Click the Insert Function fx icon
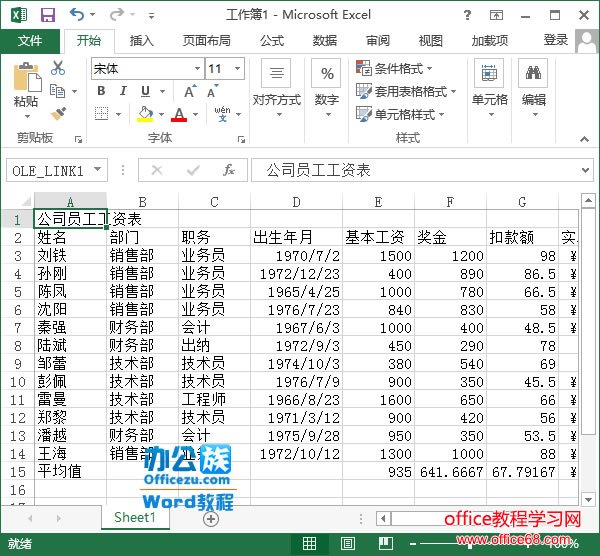The image size is (600, 556). click(x=229, y=170)
